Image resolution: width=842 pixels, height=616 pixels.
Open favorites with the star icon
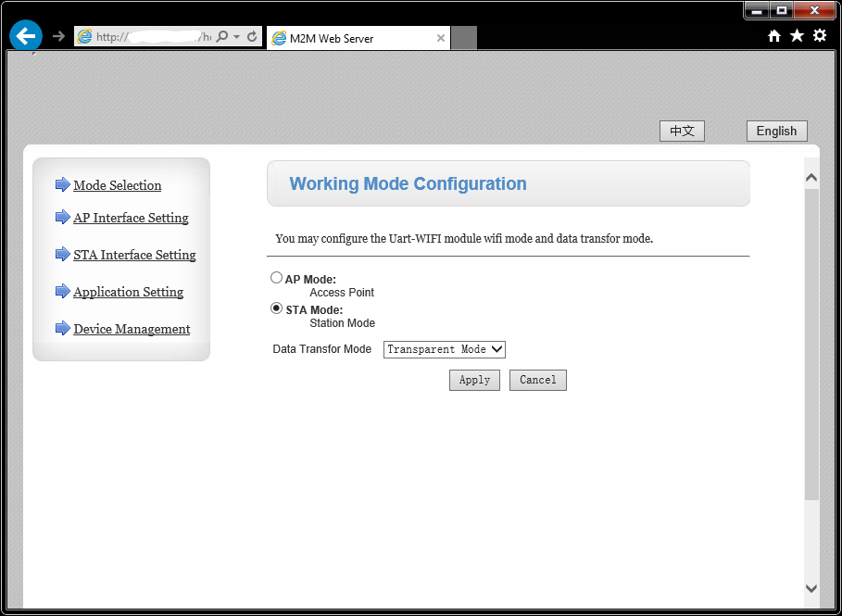pos(797,36)
